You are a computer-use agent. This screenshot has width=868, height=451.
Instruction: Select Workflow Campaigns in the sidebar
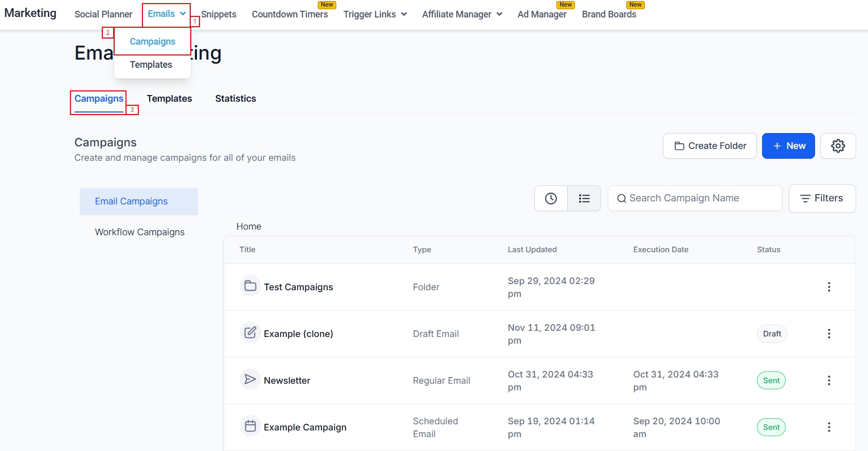[x=139, y=232]
